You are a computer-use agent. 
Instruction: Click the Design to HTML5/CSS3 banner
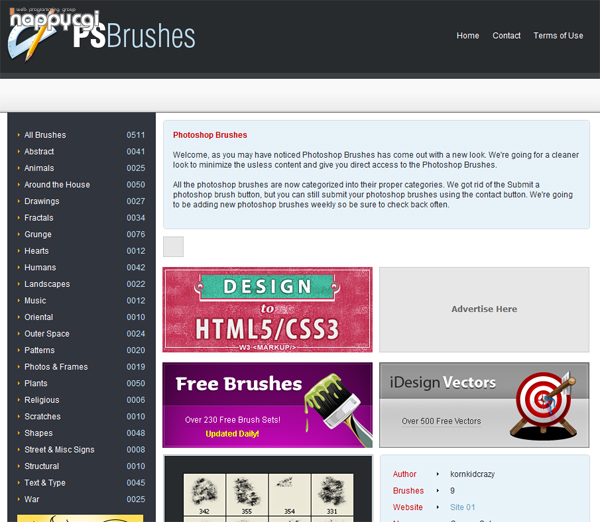click(x=267, y=310)
